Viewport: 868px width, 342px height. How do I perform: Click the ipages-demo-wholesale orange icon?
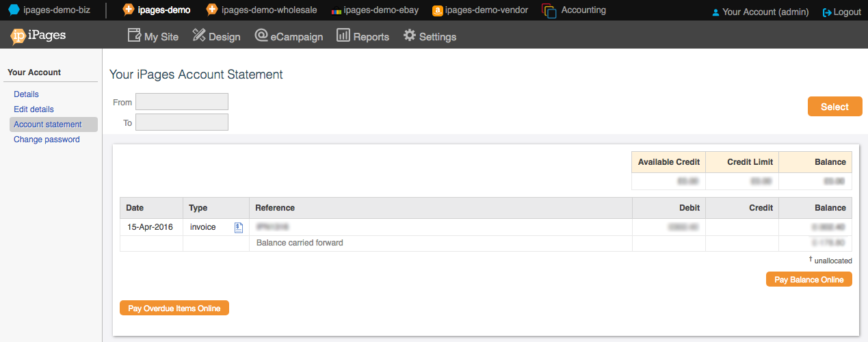[x=211, y=10]
